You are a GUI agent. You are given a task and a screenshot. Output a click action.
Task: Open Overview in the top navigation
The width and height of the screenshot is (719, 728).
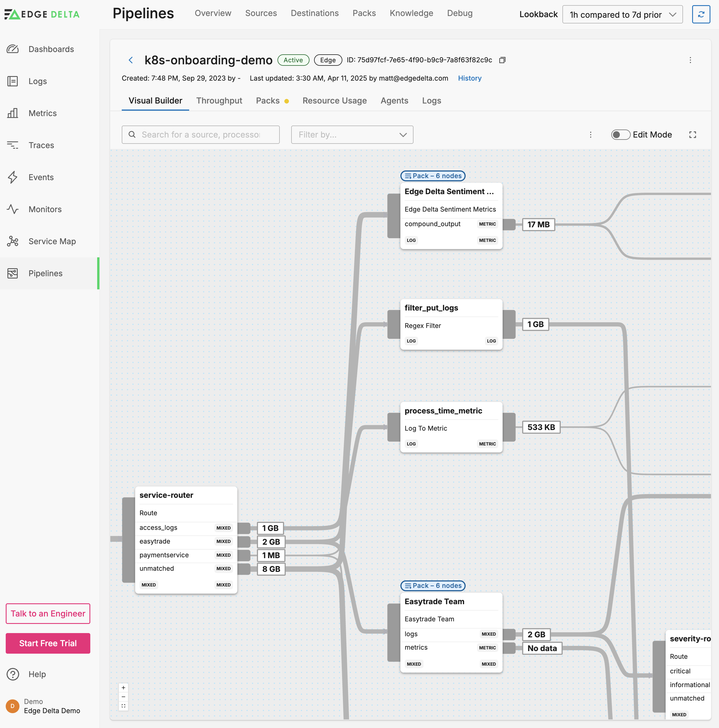213,13
